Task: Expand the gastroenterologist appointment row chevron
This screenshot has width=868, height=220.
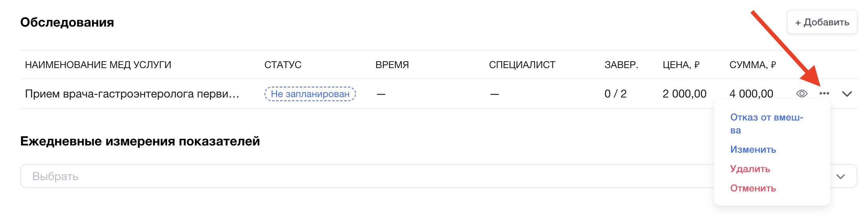Action: pos(847,94)
